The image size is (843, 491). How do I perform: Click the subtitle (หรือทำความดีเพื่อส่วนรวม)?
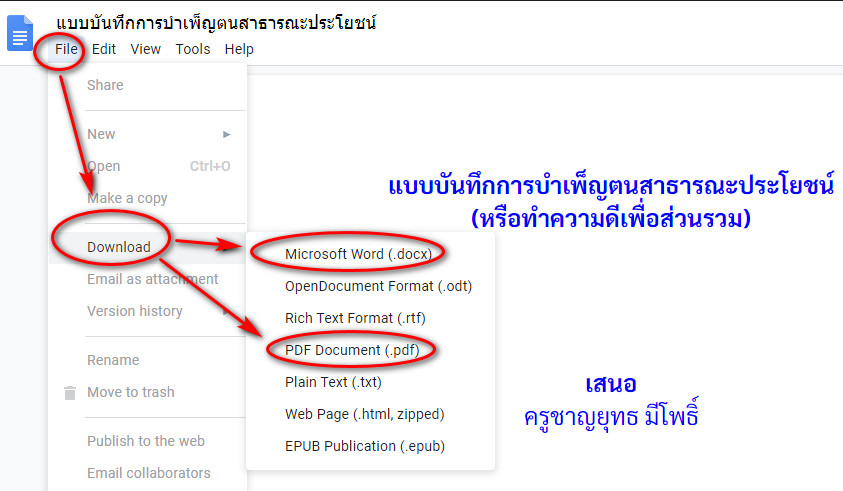tap(611, 218)
